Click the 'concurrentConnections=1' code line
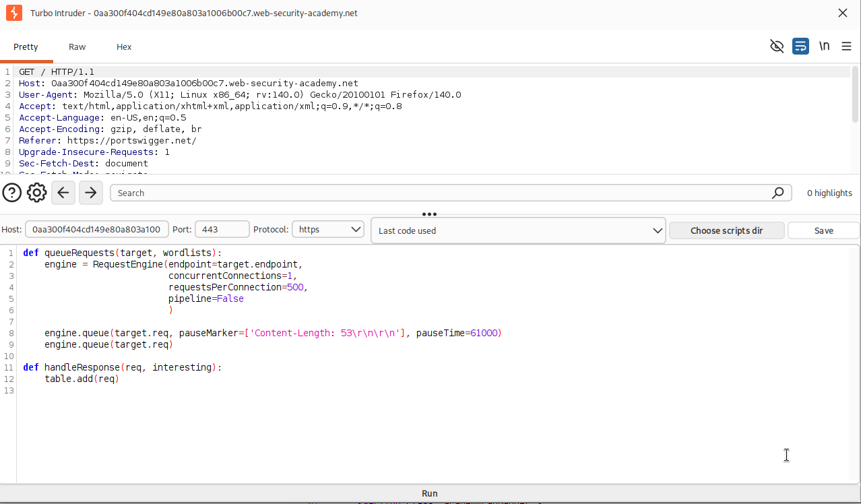 coord(232,276)
